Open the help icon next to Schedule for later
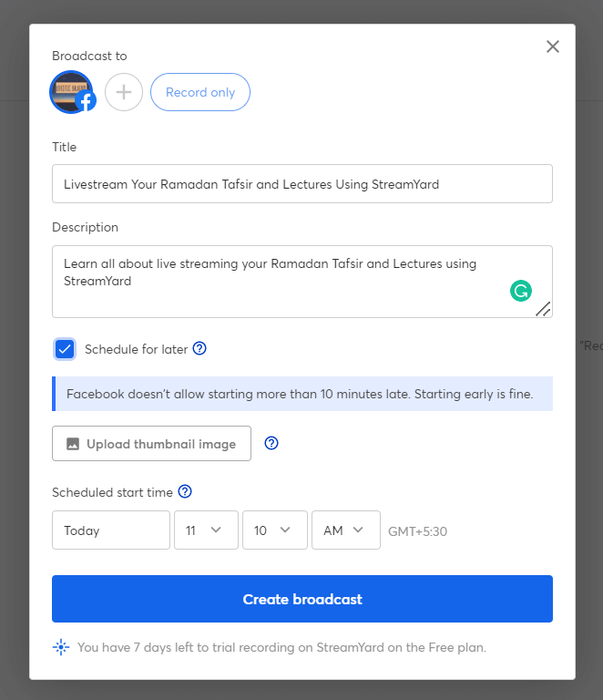This screenshot has width=603, height=700. point(199,348)
